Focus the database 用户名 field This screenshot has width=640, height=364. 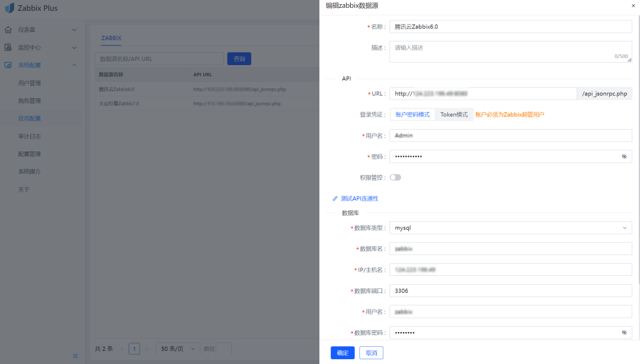(x=511, y=312)
